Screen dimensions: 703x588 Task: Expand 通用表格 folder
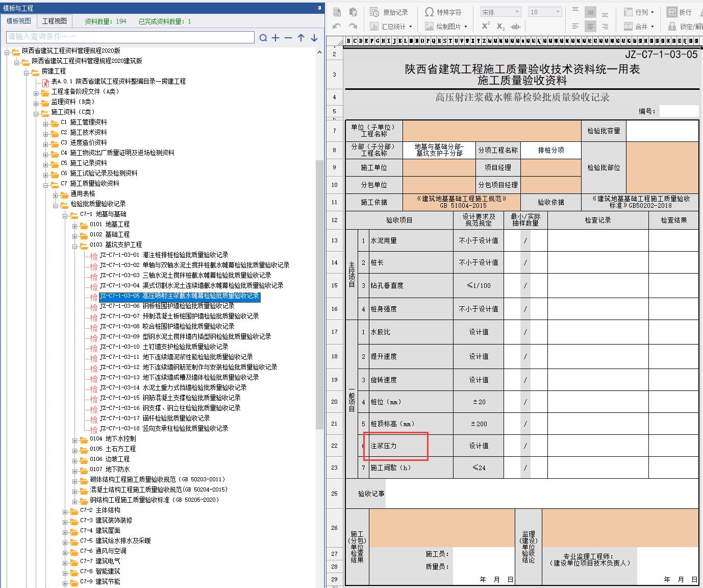pyautogui.click(x=55, y=195)
